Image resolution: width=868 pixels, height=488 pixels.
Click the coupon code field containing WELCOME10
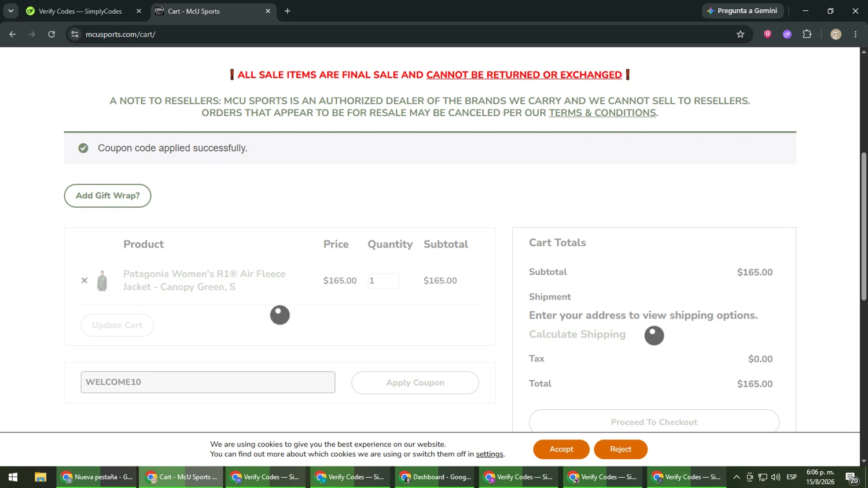click(x=208, y=382)
